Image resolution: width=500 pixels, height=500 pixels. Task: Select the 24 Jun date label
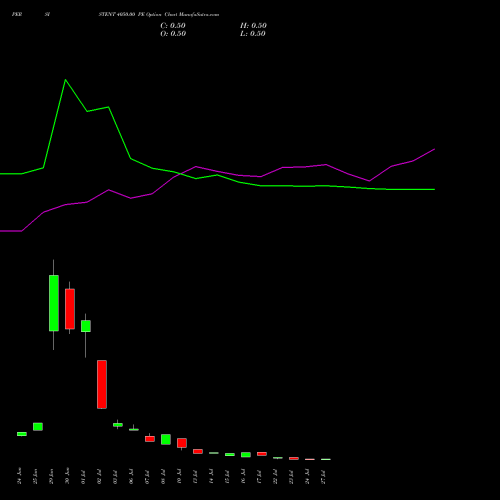pyautogui.click(x=19, y=476)
